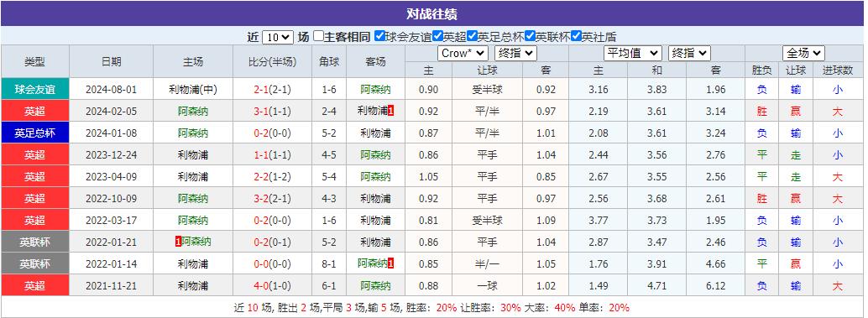
Task: Toggle the 主客相同 checkbox
Action: point(318,37)
